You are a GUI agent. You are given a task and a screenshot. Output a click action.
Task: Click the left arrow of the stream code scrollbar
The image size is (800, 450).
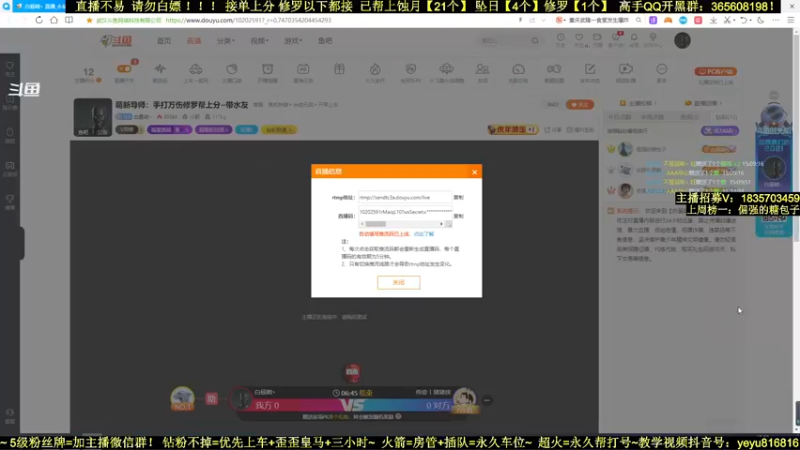362,224
